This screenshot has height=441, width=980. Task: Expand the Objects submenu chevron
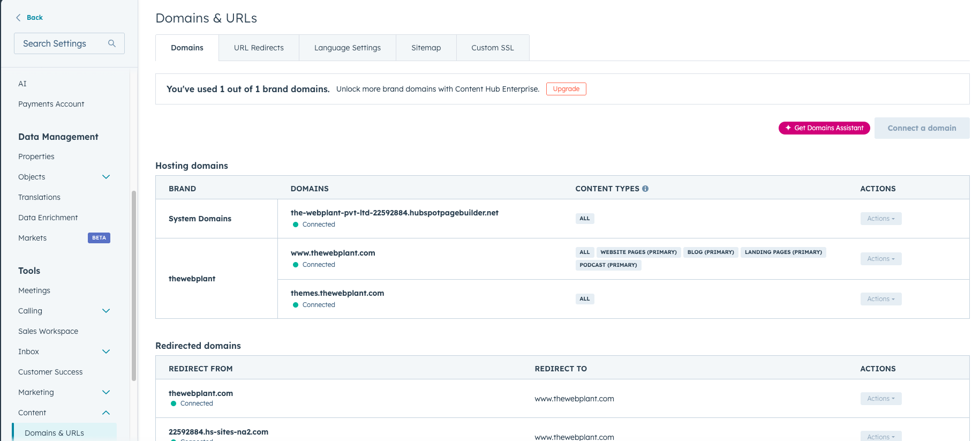pos(106,177)
